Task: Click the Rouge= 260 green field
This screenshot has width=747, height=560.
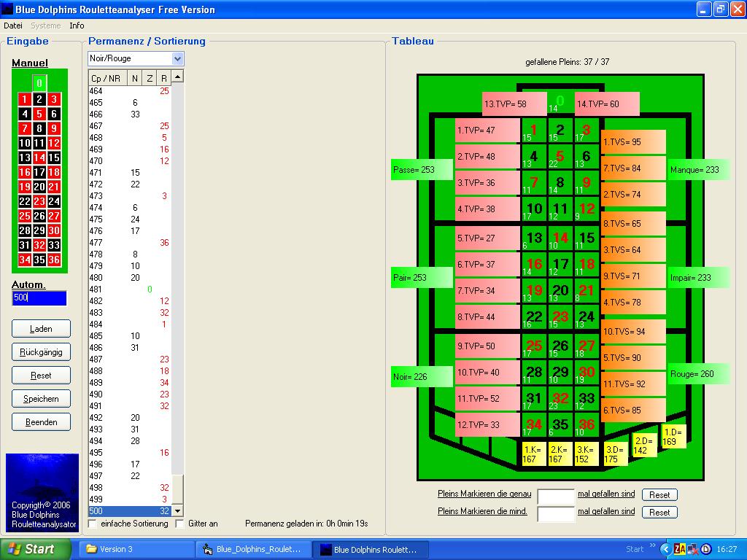Action: 698,374
